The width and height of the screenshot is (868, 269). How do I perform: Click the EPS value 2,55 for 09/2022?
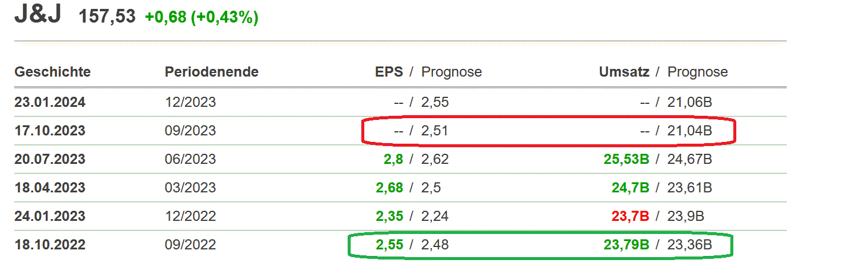[x=389, y=245]
